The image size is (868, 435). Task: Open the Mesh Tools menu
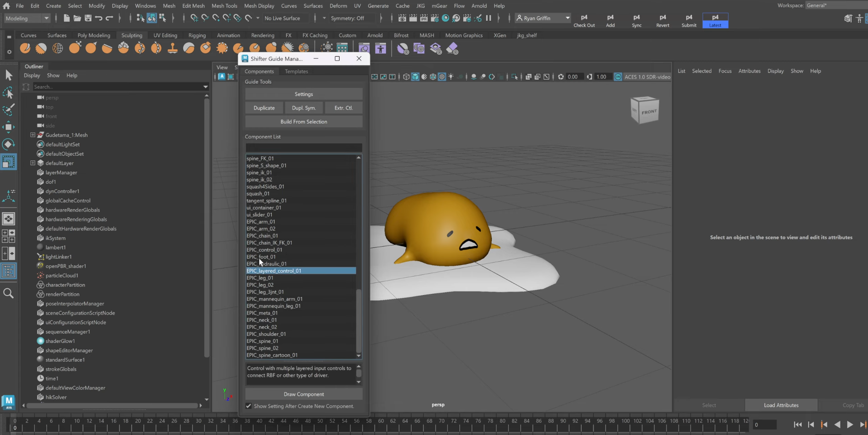224,6
